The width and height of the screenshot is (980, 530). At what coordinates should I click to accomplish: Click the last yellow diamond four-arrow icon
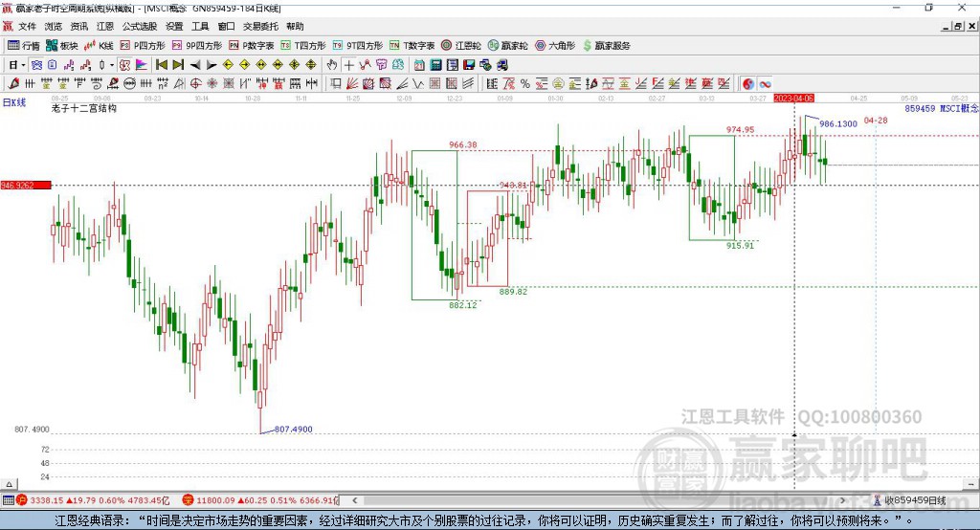(x=311, y=65)
